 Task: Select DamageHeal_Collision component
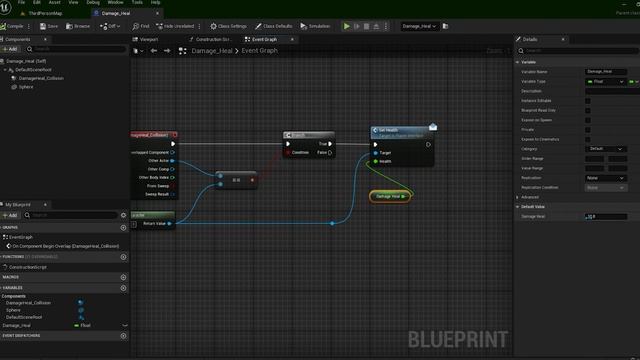41,78
